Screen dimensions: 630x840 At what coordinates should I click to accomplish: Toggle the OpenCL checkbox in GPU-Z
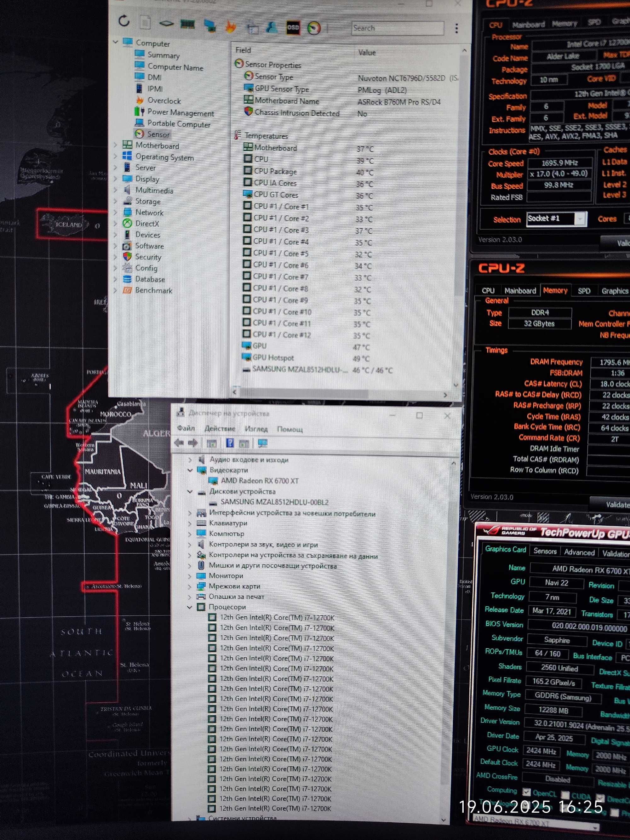coord(526,792)
